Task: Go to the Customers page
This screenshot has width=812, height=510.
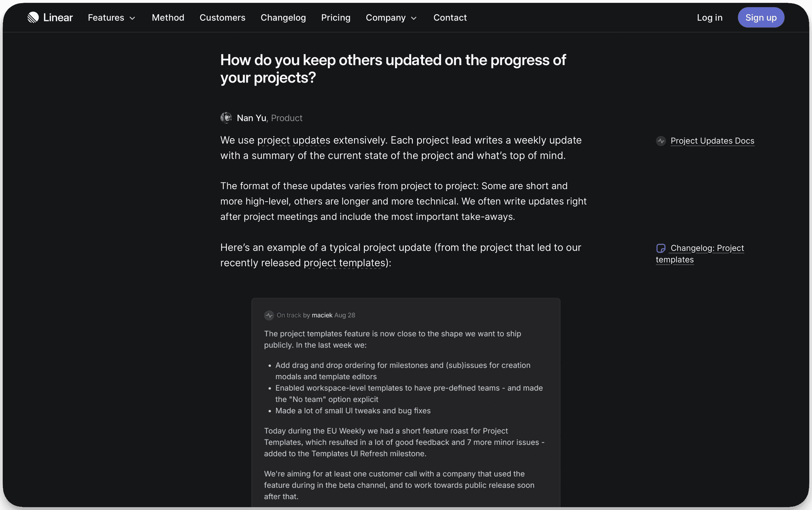Action: click(222, 17)
